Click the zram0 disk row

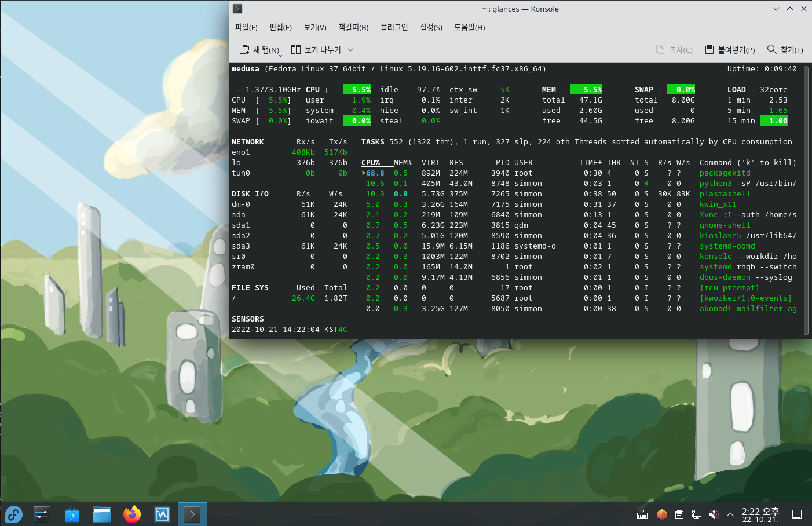coord(290,267)
